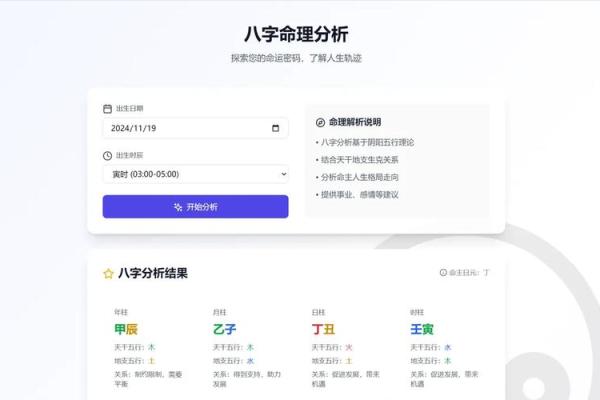Click the 年柱 column label
Screen dimensions: 600x400
pos(121,312)
